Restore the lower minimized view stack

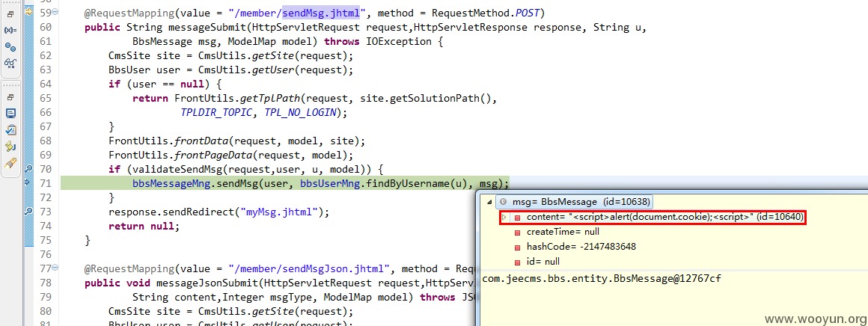point(10,97)
